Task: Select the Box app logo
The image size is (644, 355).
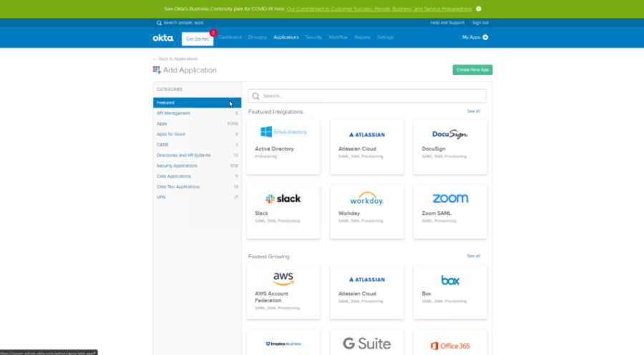Action: (x=450, y=280)
